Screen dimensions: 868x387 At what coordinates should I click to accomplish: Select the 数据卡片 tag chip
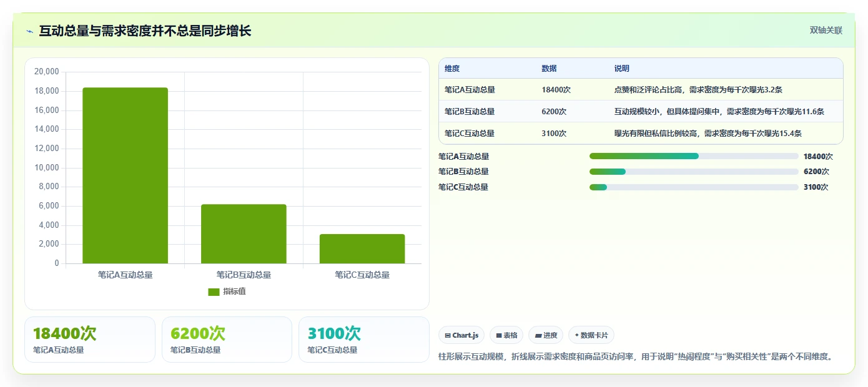591,335
